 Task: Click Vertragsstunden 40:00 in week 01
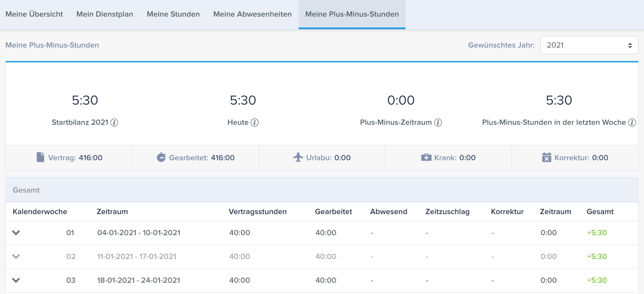click(240, 233)
